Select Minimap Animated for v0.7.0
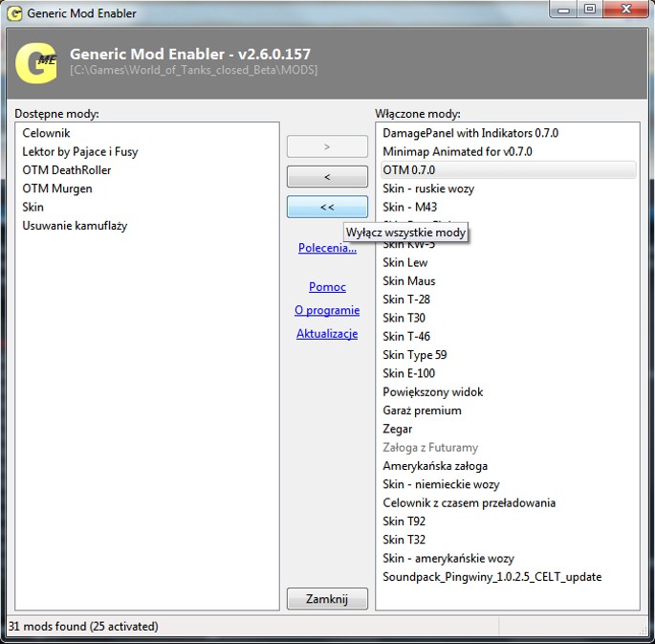Screen dimensions: 655x644 click(x=457, y=152)
